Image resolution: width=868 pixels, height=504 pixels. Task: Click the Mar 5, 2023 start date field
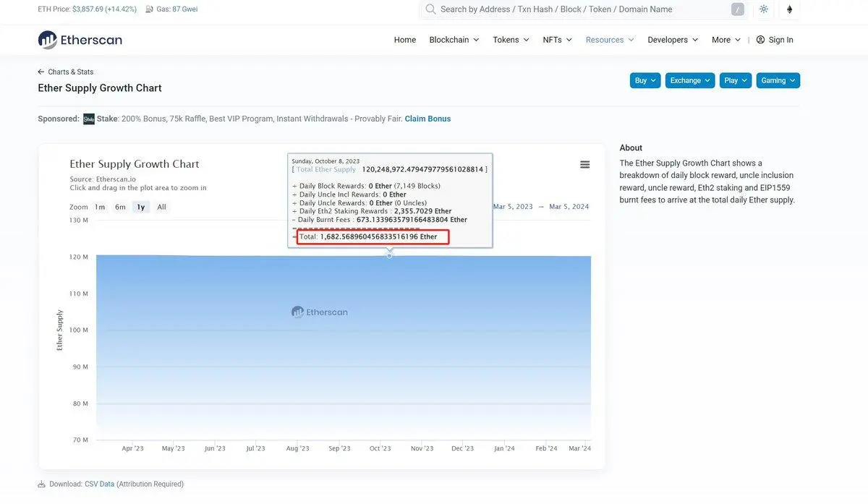(x=512, y=207)
